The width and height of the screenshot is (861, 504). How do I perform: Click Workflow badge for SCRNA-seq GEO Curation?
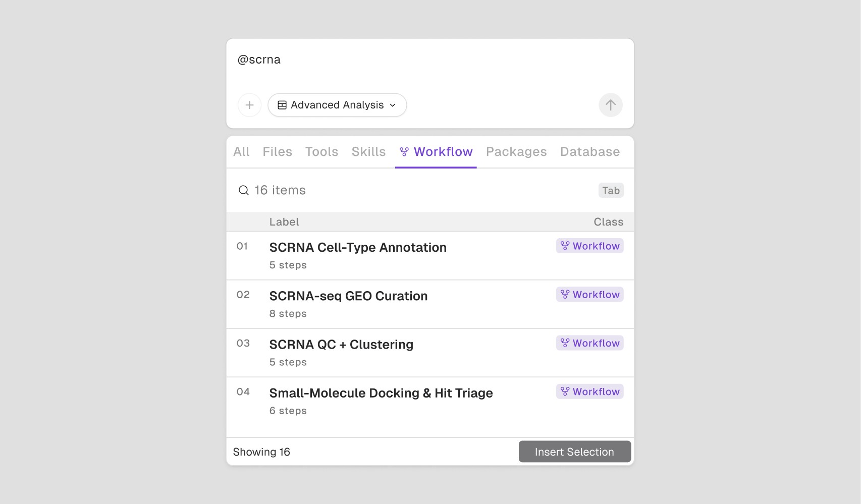[x=589, y=294]
